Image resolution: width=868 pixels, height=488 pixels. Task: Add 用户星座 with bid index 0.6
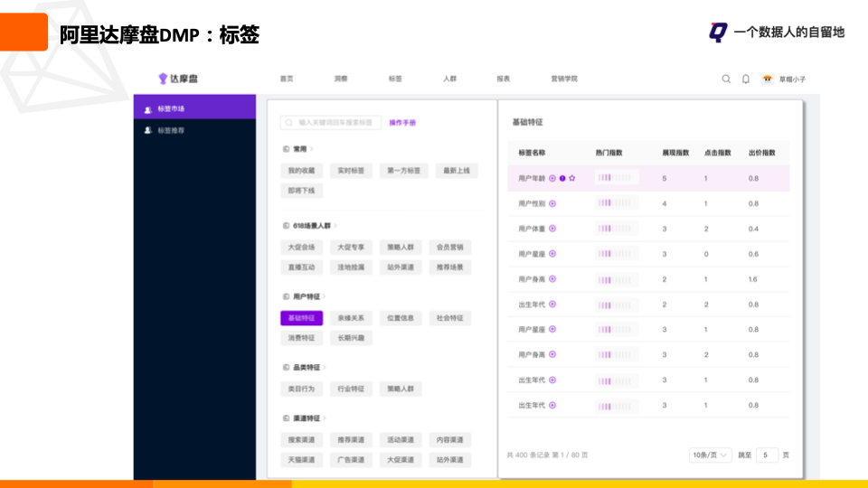552,254
